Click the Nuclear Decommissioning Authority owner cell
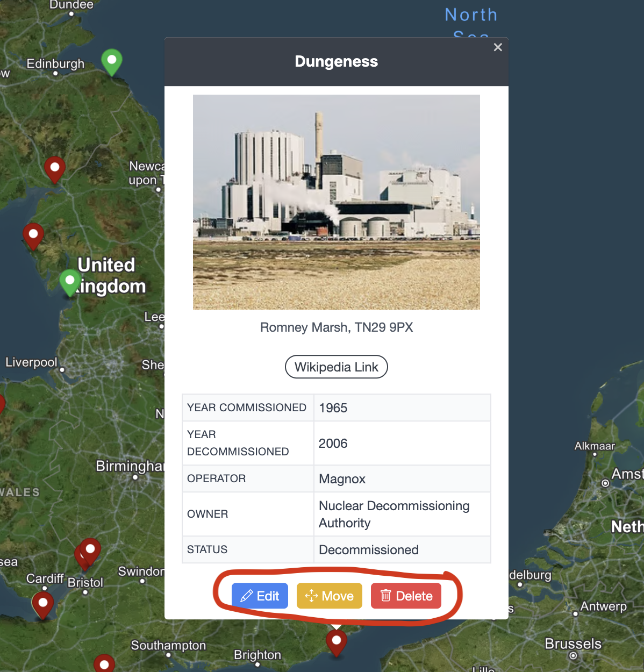Image resolution: width=644 pixels, height=672 pixels. coord(394,514)
